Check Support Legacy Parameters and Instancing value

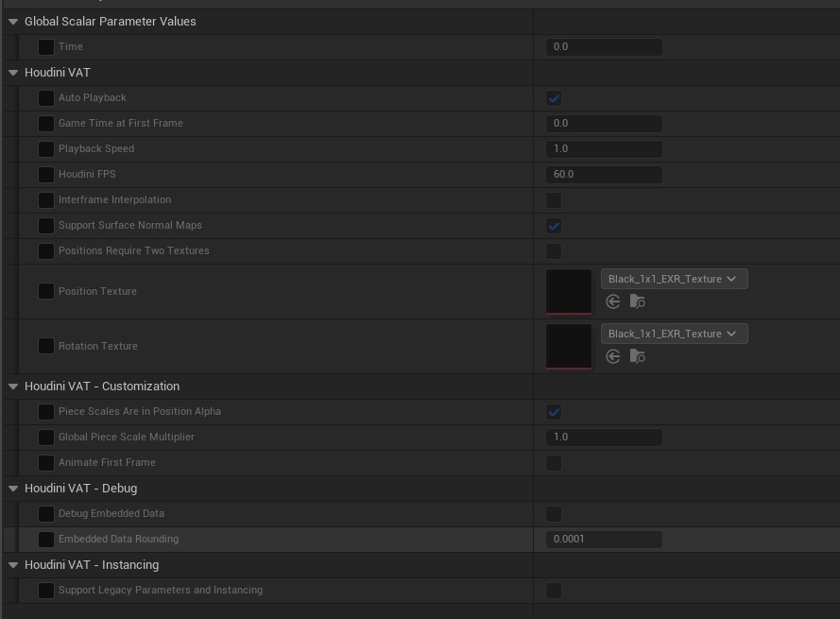554,591
